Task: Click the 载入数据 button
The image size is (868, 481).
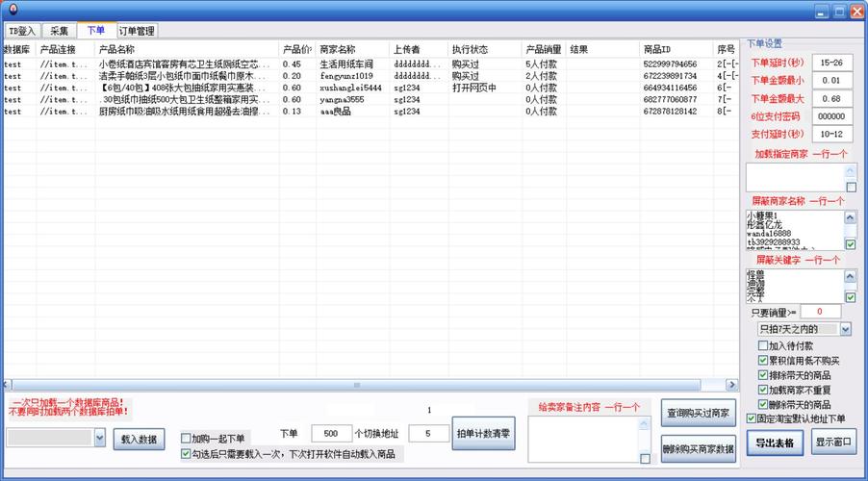Action: coord(140,439)
